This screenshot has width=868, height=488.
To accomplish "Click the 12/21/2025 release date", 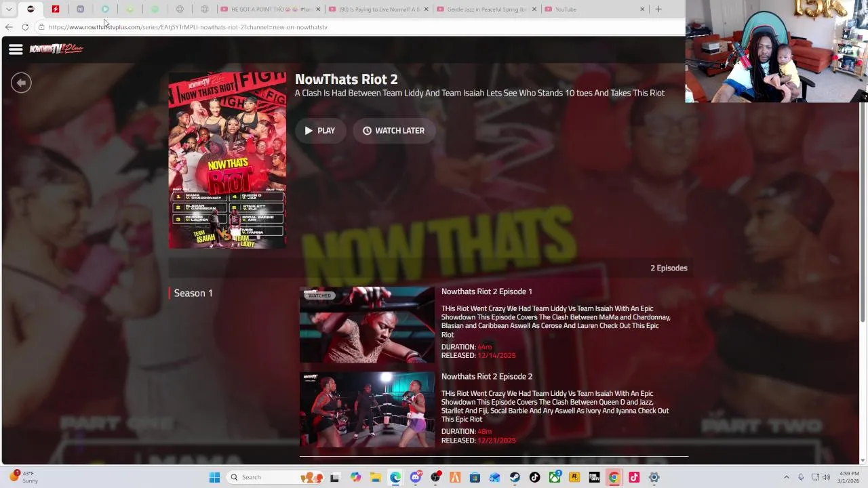I will coord(496,440).
